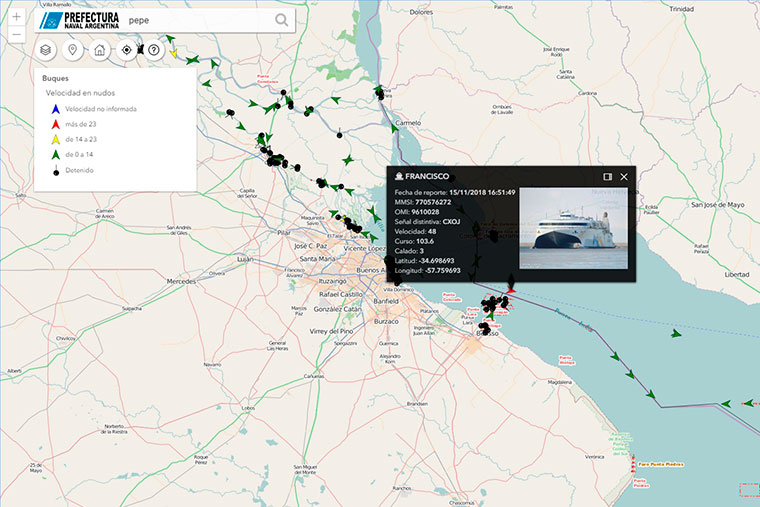Zoom out of the map
This screenshot has height=507, width=760.
[17, 35]
